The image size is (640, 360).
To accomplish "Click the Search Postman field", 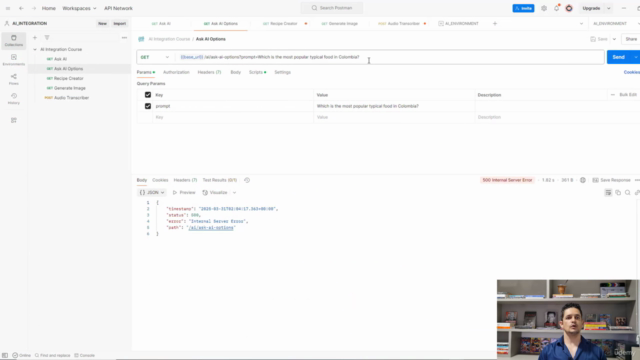I will click(332, 8).
